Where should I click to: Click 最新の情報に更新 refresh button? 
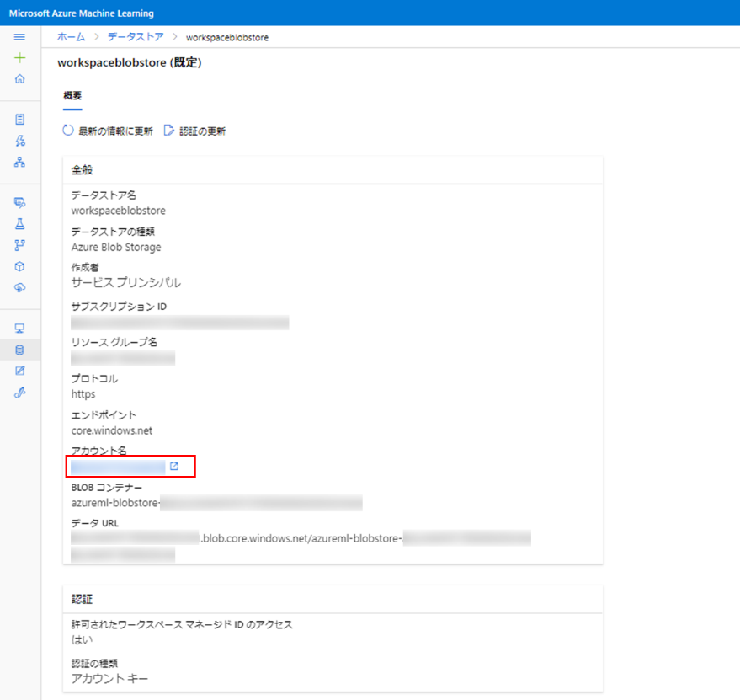pos(108,131)
